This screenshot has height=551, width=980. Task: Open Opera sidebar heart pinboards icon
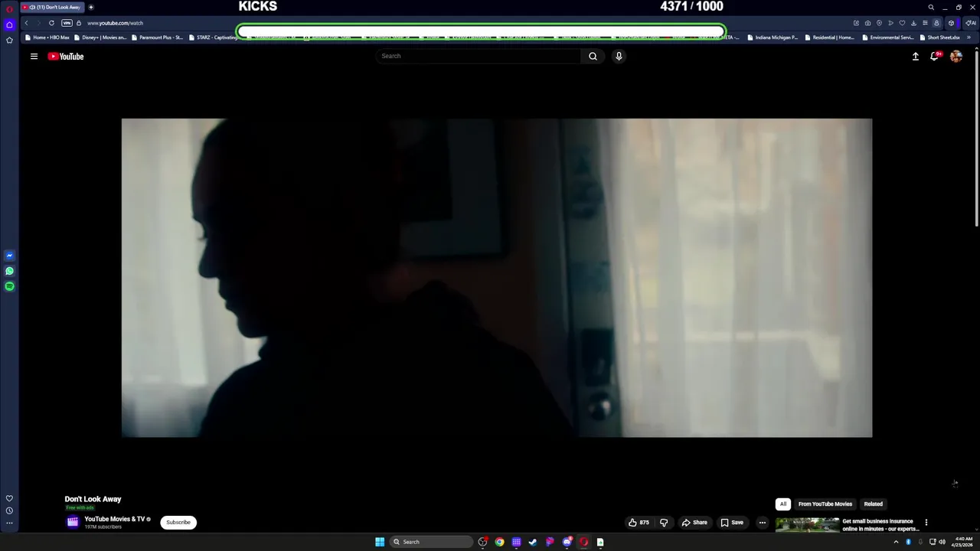9,498
